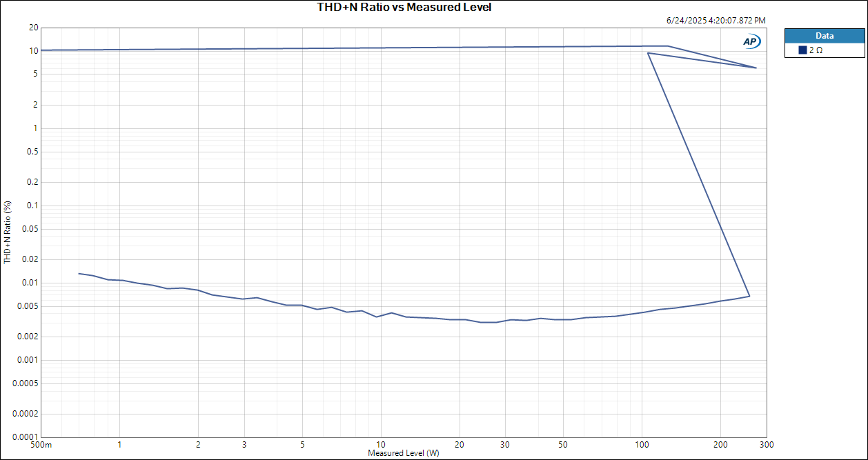The height and width of the screenshot is (460, 868).
Task: Click the 0.2 y-axis tick label
Action: 32,182
